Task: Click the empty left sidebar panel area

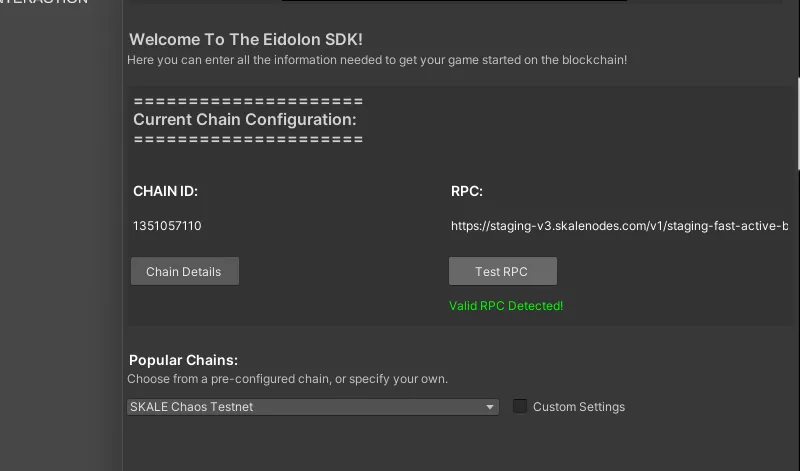Action: [x=60, y=250]
